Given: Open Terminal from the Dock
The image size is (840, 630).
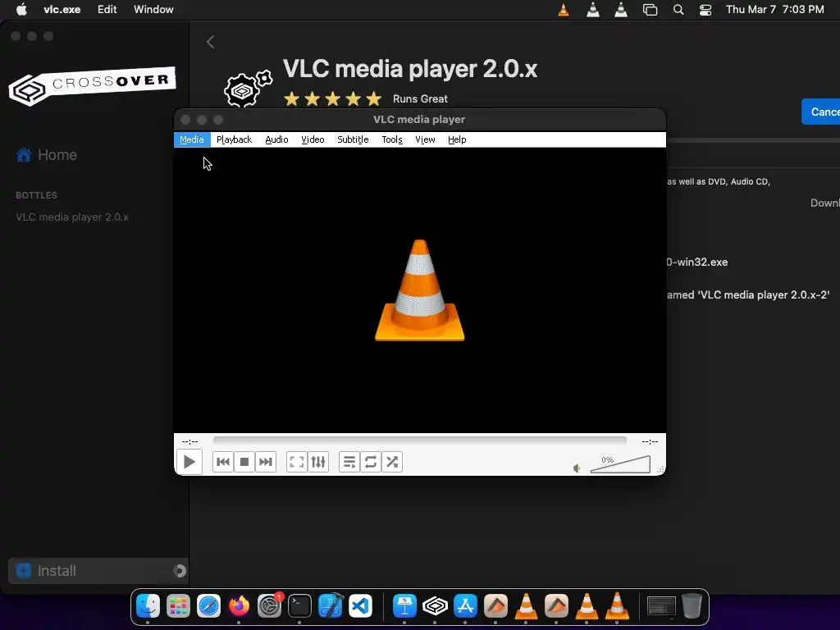Looking at the screenshot, I should [x=299, y=606].
